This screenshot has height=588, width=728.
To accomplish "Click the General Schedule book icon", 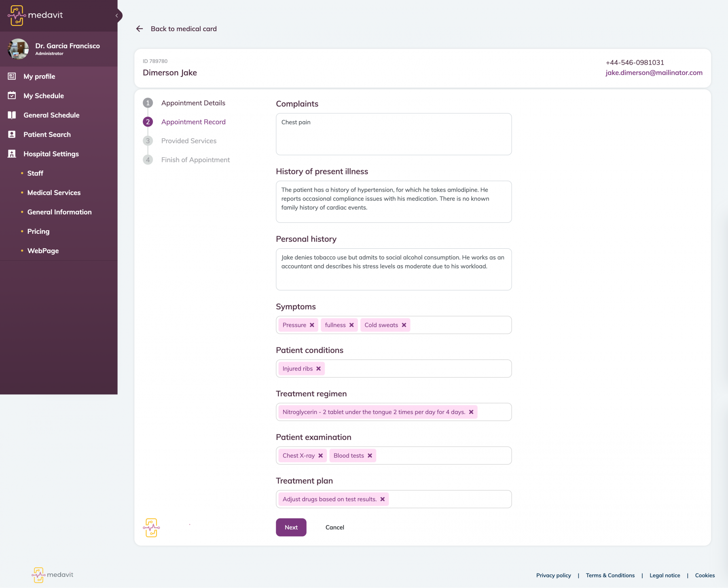I will 12,115.
